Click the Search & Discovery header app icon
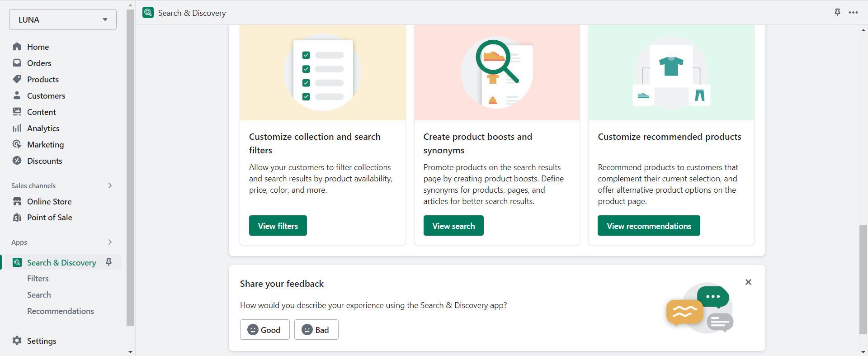This screenshot has height=356, width=868. pos(148,13)
